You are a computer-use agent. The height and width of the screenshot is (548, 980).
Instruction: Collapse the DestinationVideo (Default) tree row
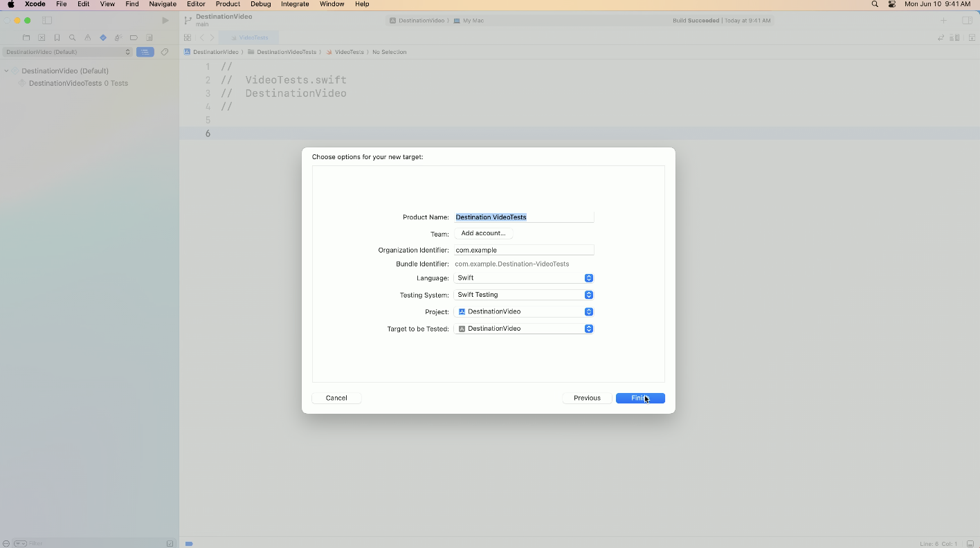point(6,71)
